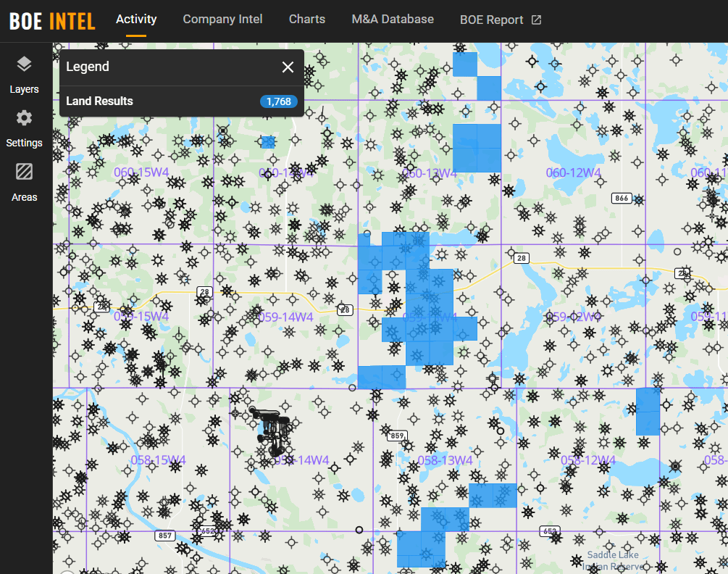Open the Settings panel in the sidebar

(x=24, y=126)
